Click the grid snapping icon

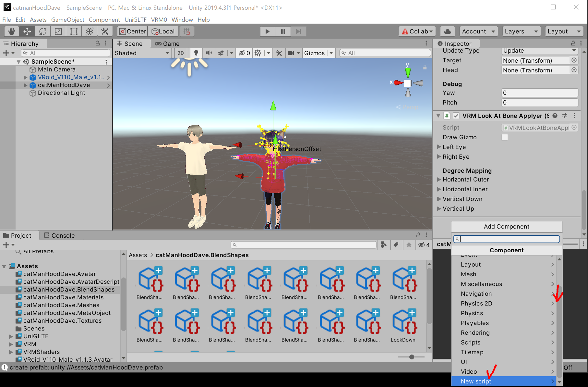click(187, 31)
